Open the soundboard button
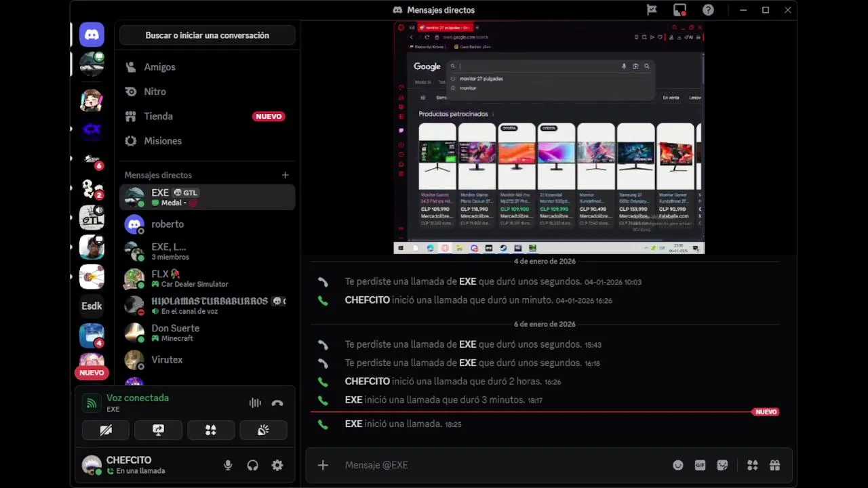 coord(263,430)
